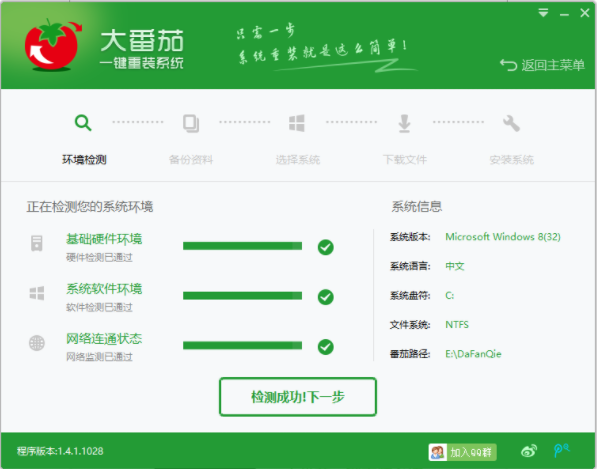Open the Weibo icon in footer
The image size is (597, 469).
click(528, 451)
